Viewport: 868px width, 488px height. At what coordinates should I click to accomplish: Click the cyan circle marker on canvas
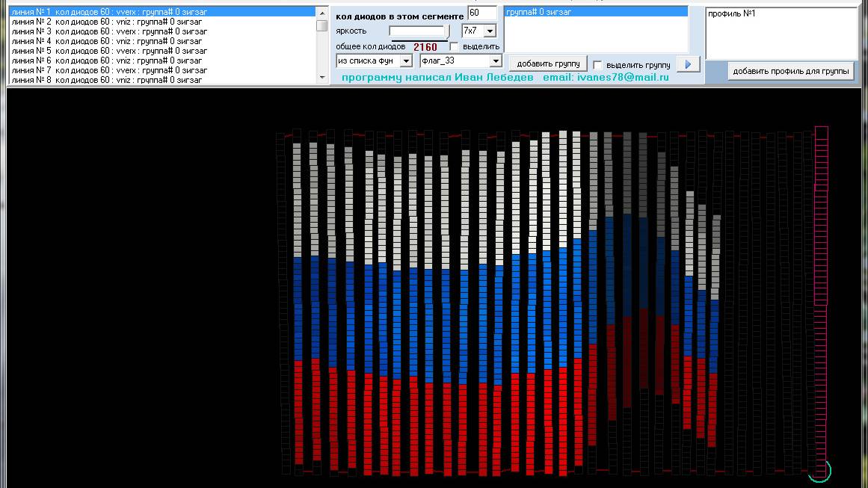(x=820, y=472)
